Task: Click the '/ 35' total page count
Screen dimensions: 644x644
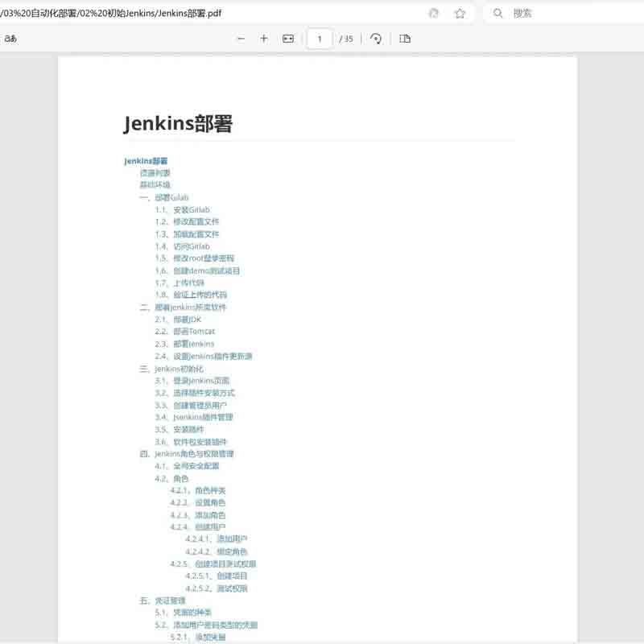Action: click(346, 39)
